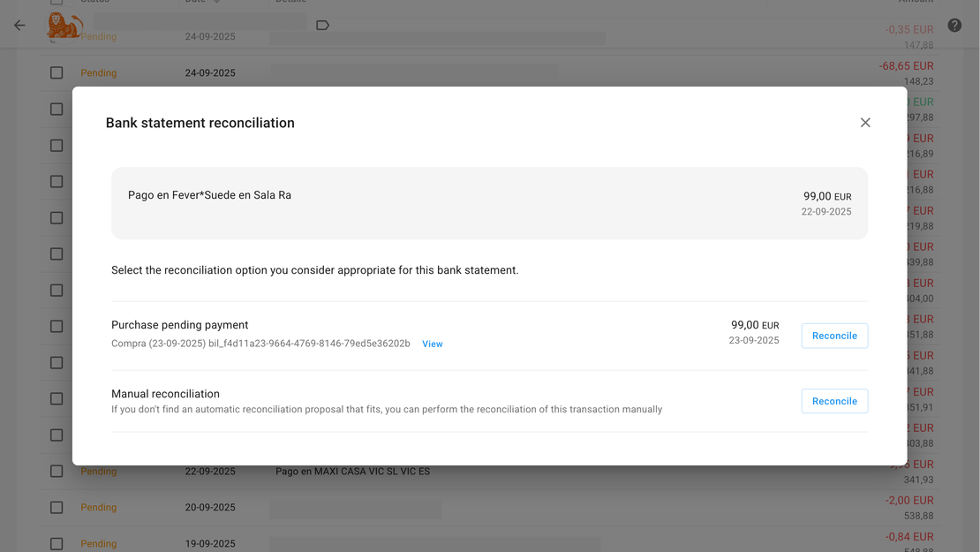Click the Purchase pending payment option title
Image resolution: width=980 pixels, height=552 pixels.
pyautogui.click(x=180, y=325)
